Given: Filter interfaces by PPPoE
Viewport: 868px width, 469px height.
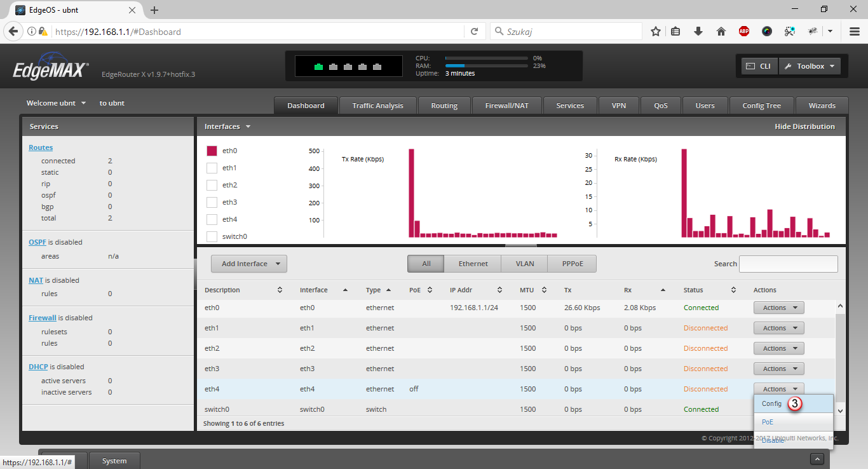Looking at the screenshot, I should [572, 264].
